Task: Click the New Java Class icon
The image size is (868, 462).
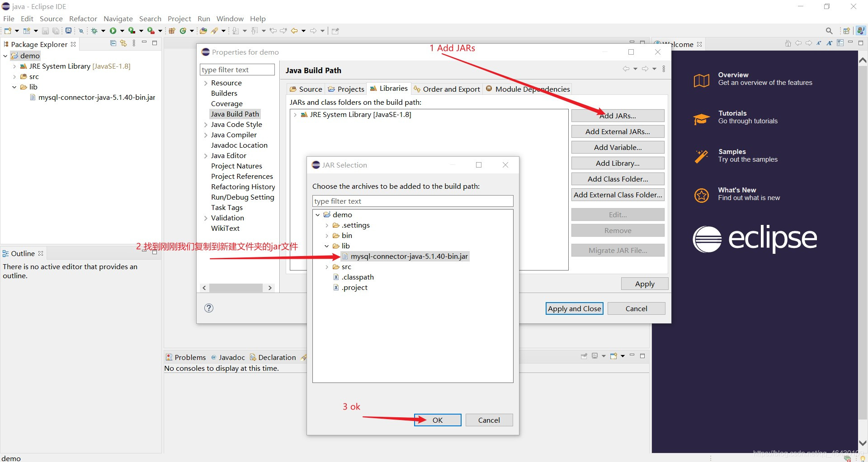Action: coord(183,31)
